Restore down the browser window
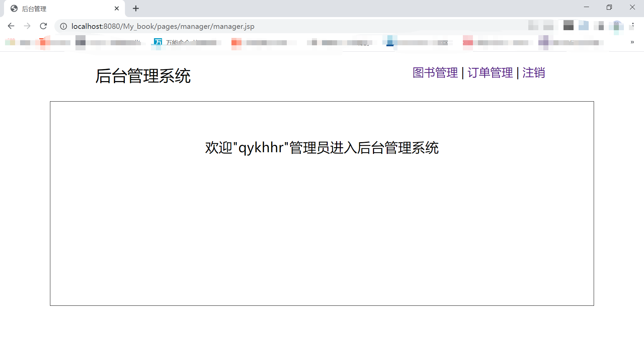The width and height of the screenshot is (644, 342). [x=609, y=7]
